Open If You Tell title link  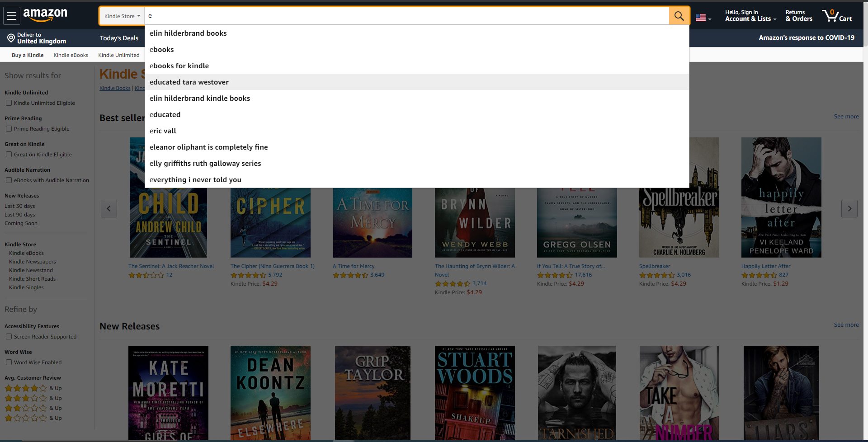click(x=571, y=266)
